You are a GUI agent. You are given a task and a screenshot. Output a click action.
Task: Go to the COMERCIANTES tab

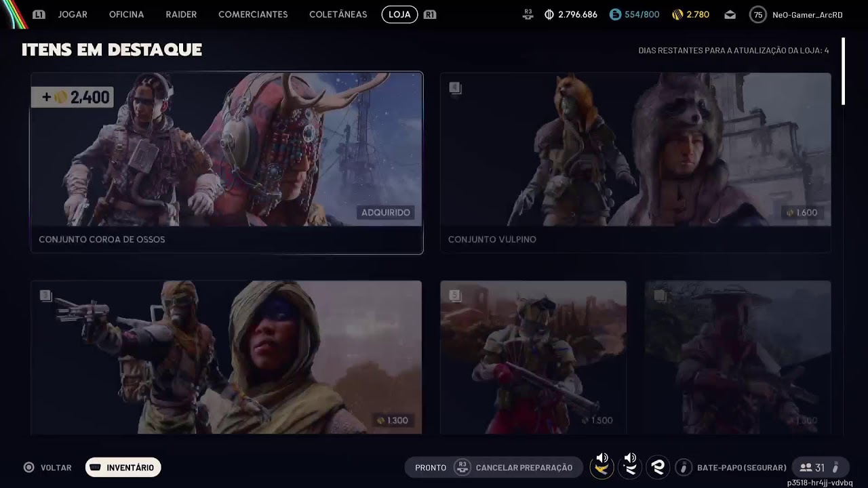253,14
